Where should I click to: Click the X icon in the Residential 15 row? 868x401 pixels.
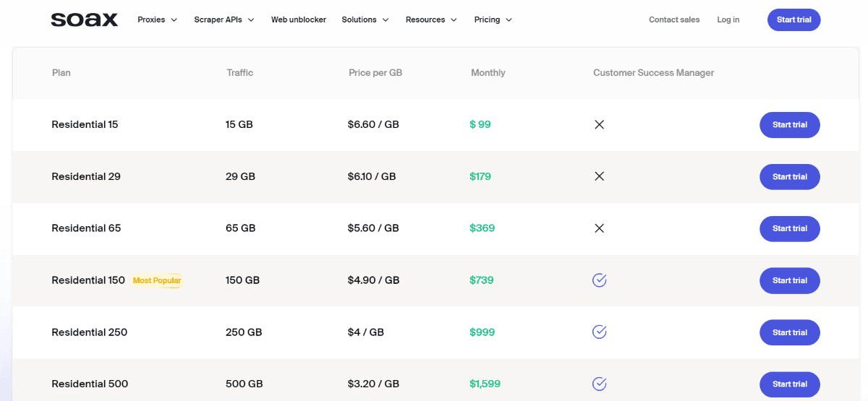click(x=599, y=124)
